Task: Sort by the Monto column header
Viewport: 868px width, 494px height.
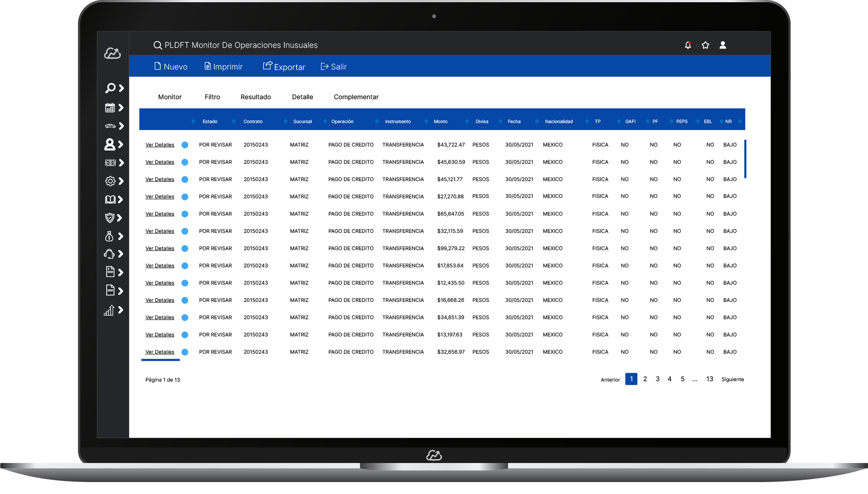Action: (440, 122)
